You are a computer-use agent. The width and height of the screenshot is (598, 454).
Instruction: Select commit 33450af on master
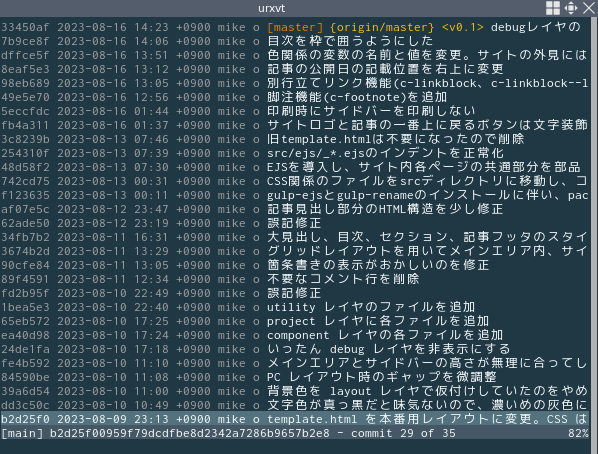click(x=295, y=27)
